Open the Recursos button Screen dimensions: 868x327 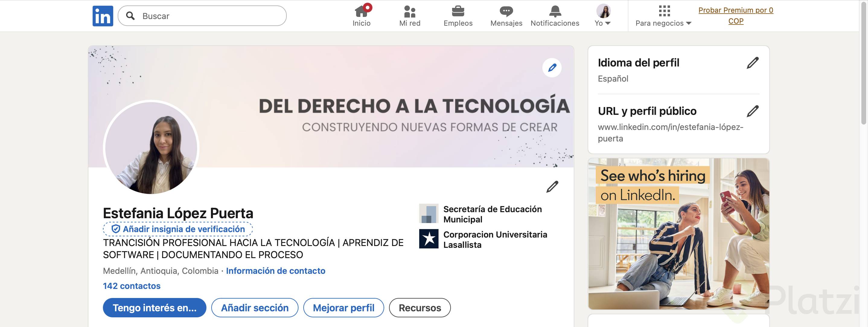[420, 307]
